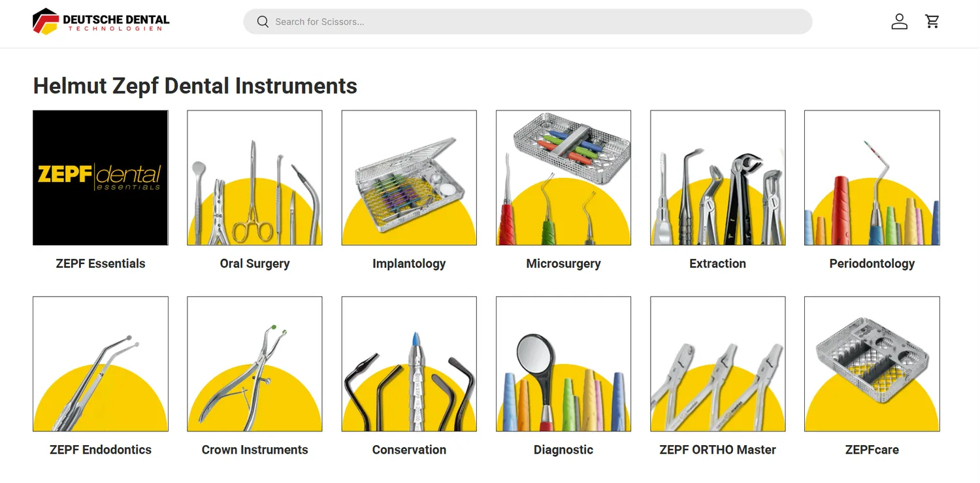
Task: Open the user account icon
Action: pos(900,22)
